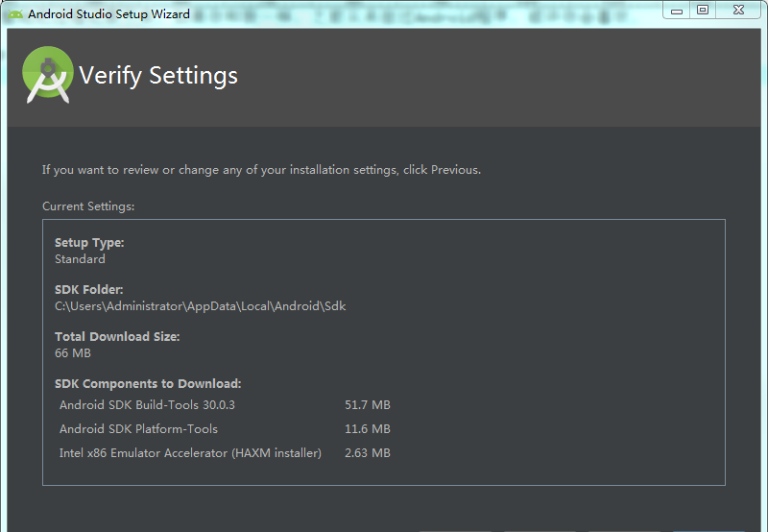
Task: Select the Intel x86 Emulator Accelerator entry
Action: click(190, 453)
